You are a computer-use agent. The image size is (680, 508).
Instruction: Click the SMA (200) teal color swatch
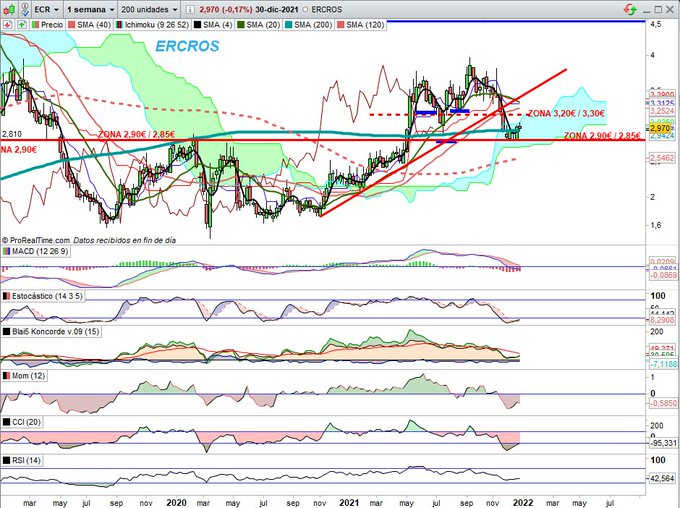point(288,25)
